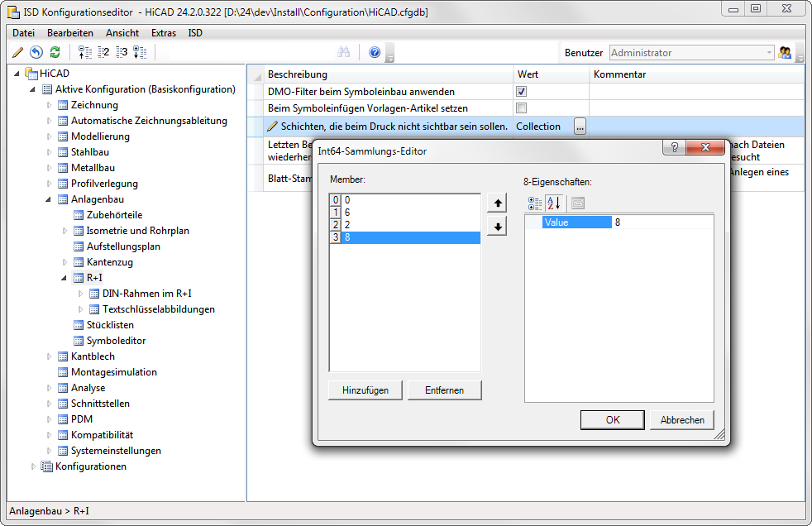Select member 3 with value 8
The width and height of the screenshot is (812, 526).
(x=405, y=237)
